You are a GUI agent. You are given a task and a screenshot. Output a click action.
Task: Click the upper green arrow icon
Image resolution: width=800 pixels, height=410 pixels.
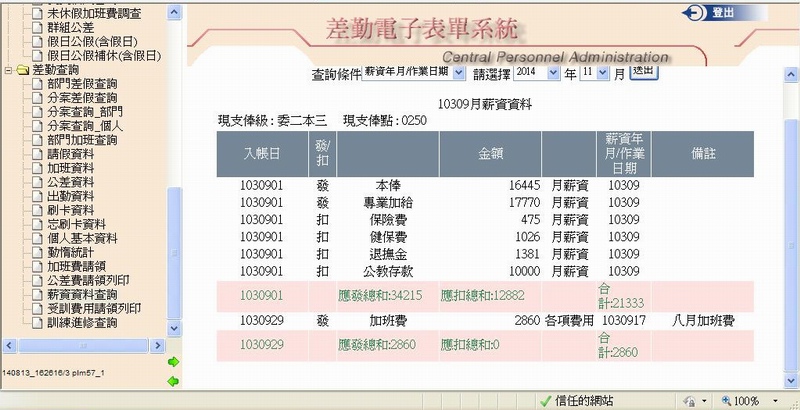point(173,362)
